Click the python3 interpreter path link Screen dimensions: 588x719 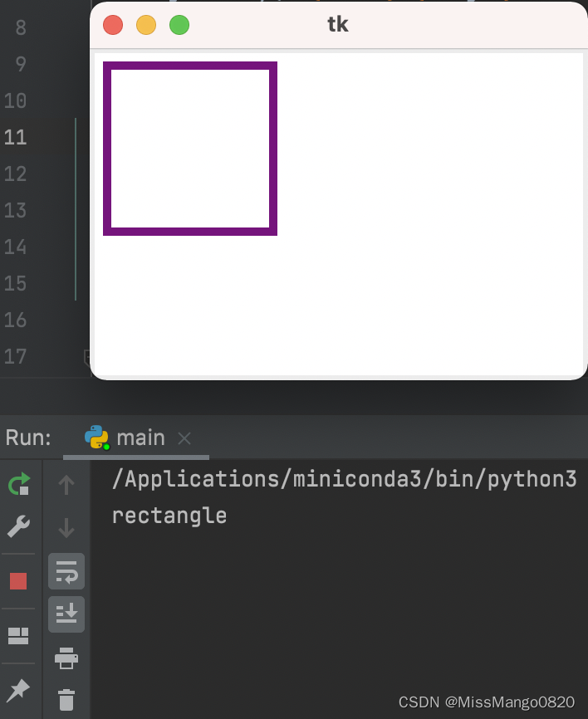pos(344,479)
